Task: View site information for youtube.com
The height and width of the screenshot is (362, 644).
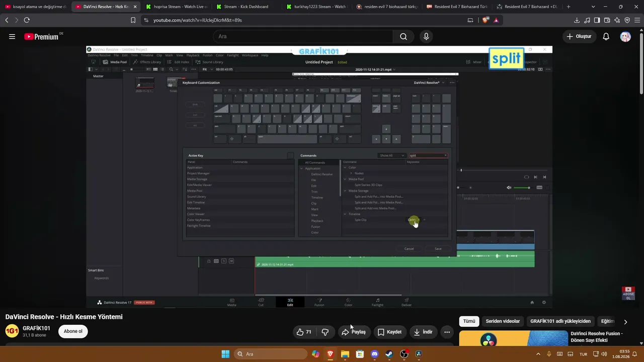Action: (x=146, y=20)
